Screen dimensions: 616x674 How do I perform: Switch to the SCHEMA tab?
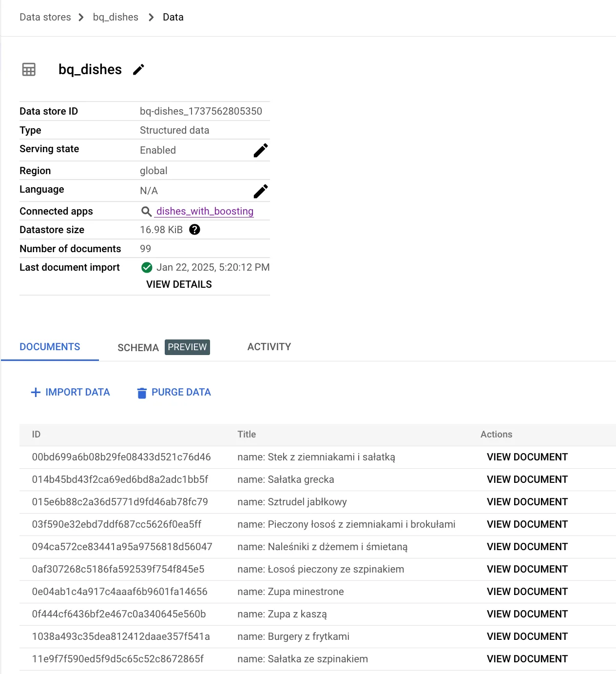[x=138, y=348]
